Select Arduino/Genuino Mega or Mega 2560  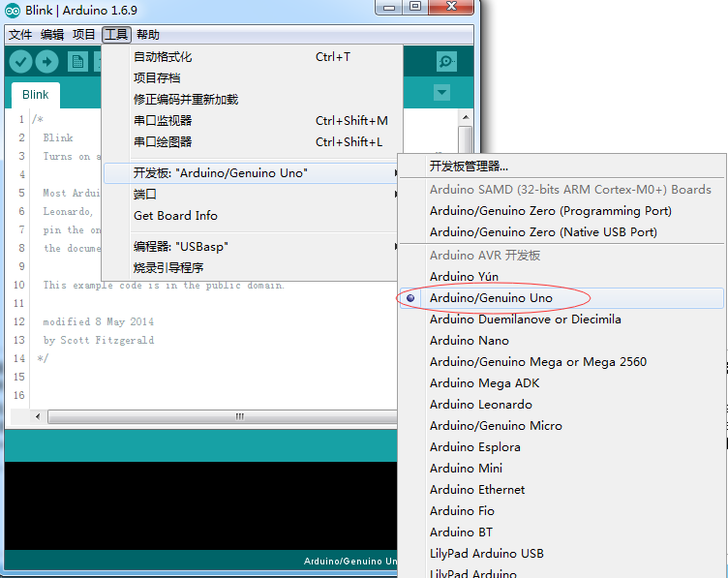tap(561, 362)
